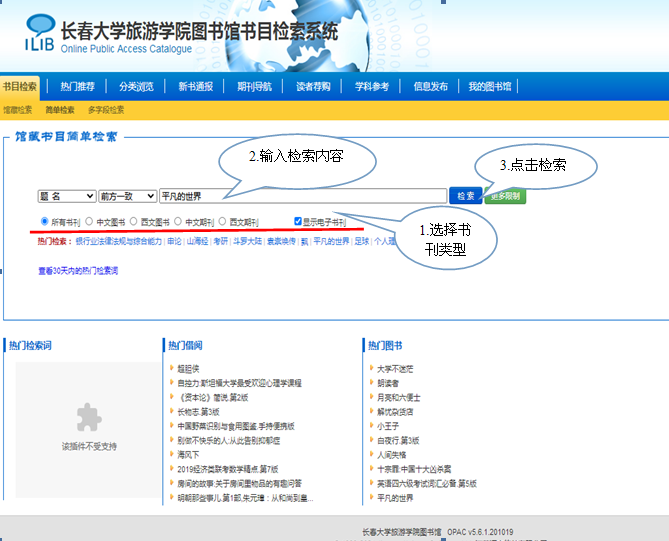Open the 热门推荐 menu tab
The width and height of the screenshot is (669, 541).
[77, 87]
